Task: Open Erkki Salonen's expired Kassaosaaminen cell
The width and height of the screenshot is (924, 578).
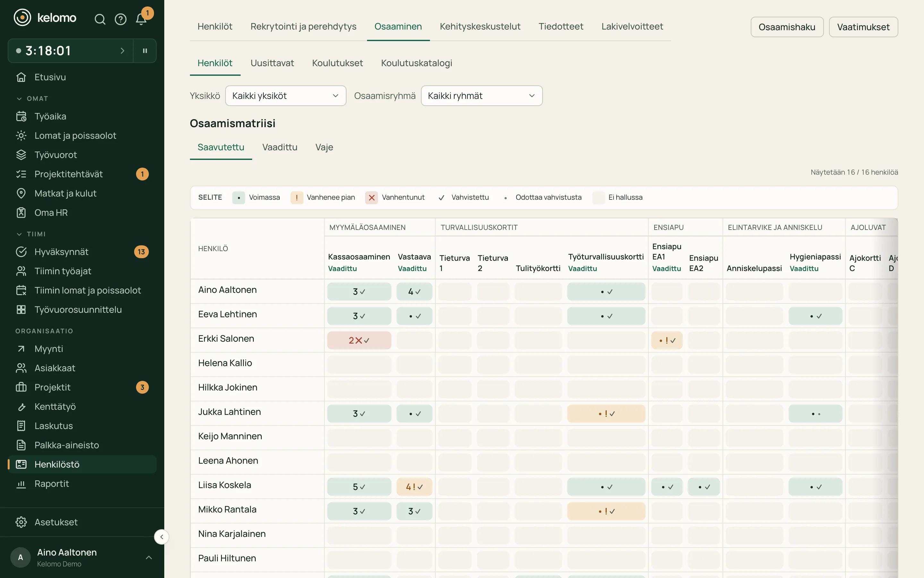Action: point(359,340)
